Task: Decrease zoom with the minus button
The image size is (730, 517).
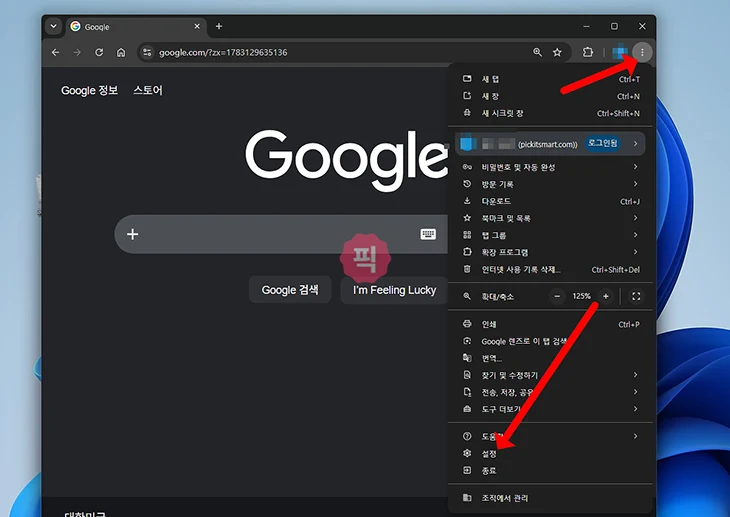Action: pyautogui.click(x=557, y=296)
